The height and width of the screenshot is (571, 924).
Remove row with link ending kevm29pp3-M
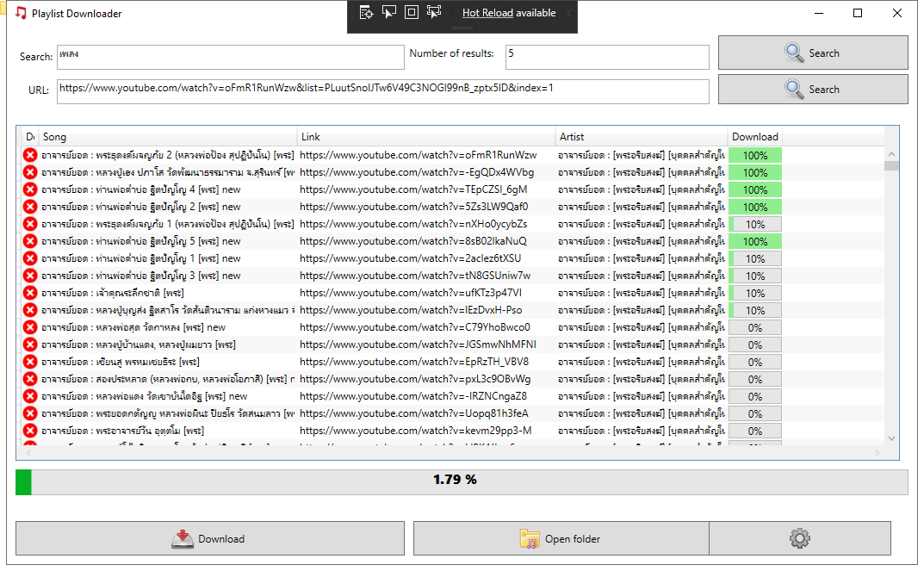(x=30, y=430)
